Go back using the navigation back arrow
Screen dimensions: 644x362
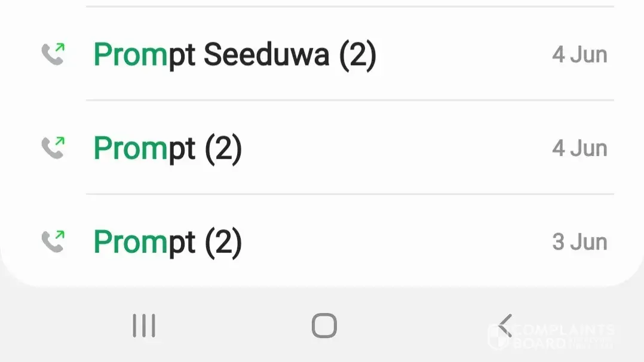coord(505,326)
